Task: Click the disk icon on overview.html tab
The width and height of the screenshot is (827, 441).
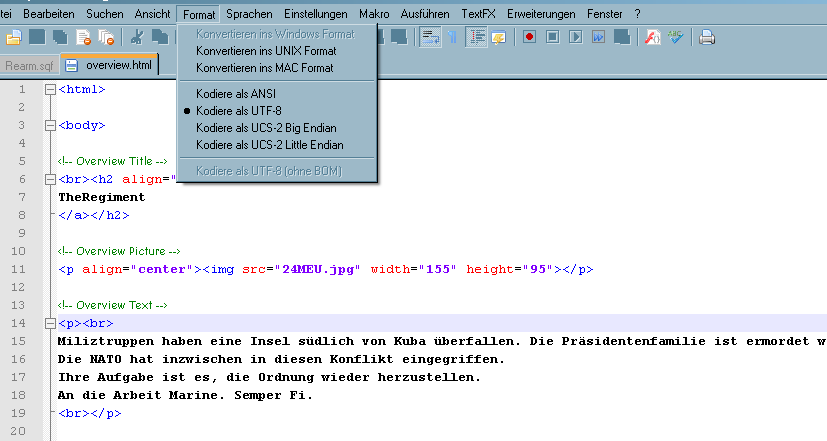Action: [71, 65]
